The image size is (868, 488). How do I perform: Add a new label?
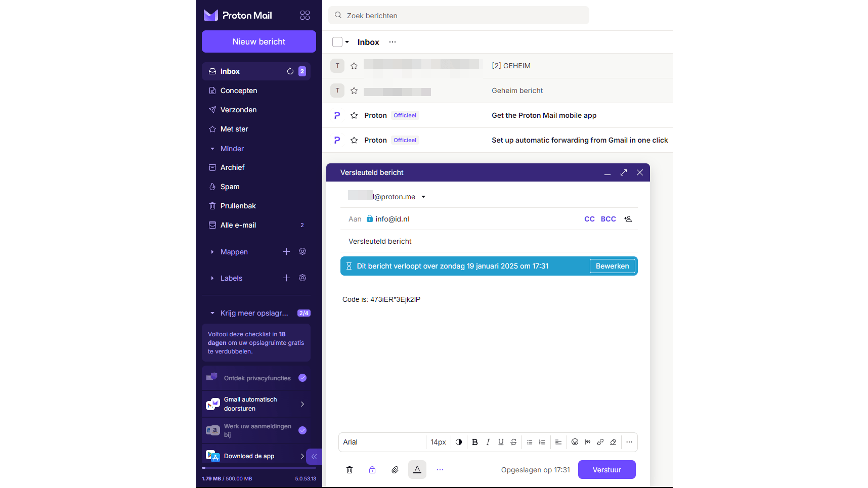(286, 278)
